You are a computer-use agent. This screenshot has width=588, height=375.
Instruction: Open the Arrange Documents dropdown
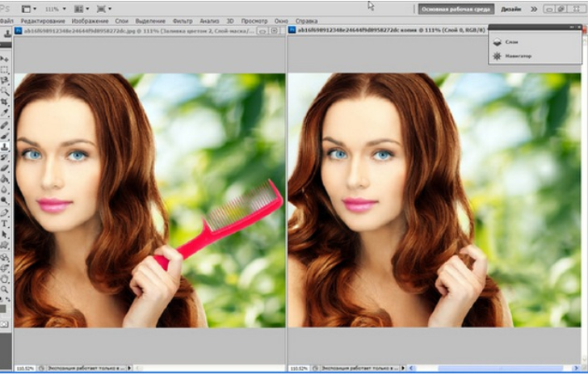point(82,9)
